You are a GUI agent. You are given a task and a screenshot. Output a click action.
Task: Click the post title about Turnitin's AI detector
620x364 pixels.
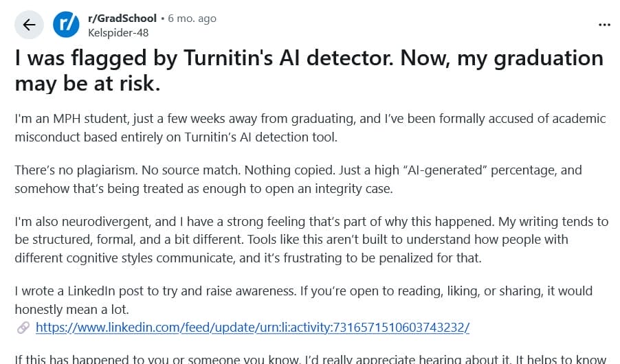[309, 70]
